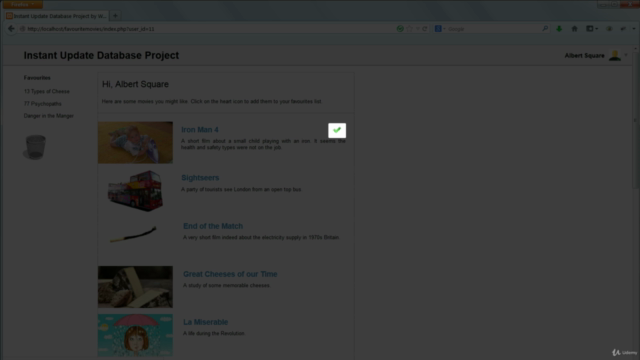The width and height of the screenshot is (640, 360).
Task: Open the Iron Man 4 movie link
Action: (x=200, y=130)
